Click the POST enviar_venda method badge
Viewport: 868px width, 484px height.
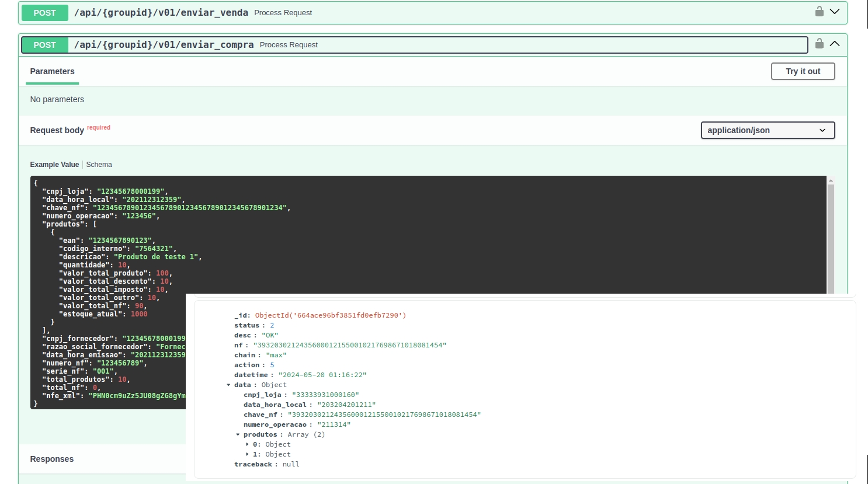click(44, 13)
